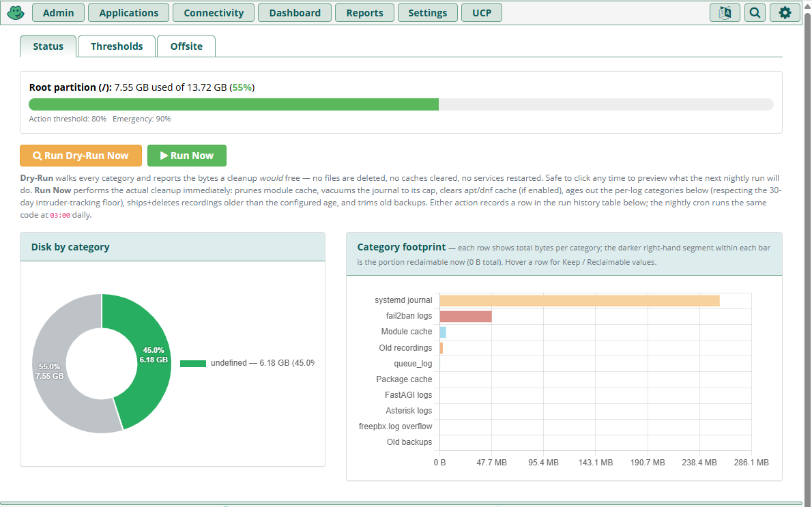Click the 'Old recordings' chart label
The width and height of the screenshot is (812, 507).
tap(405, 348)
